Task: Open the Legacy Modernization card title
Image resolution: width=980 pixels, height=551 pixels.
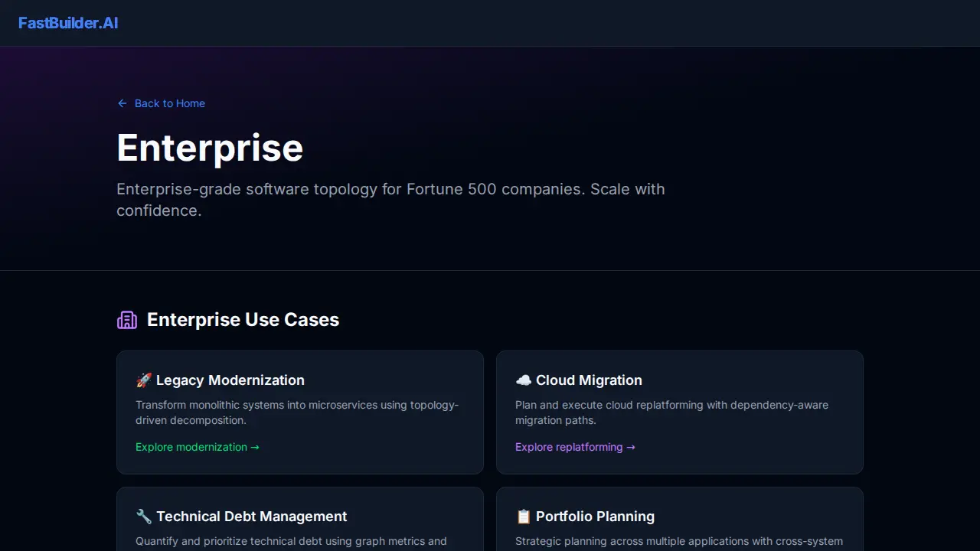Action: tap(230, 380)
